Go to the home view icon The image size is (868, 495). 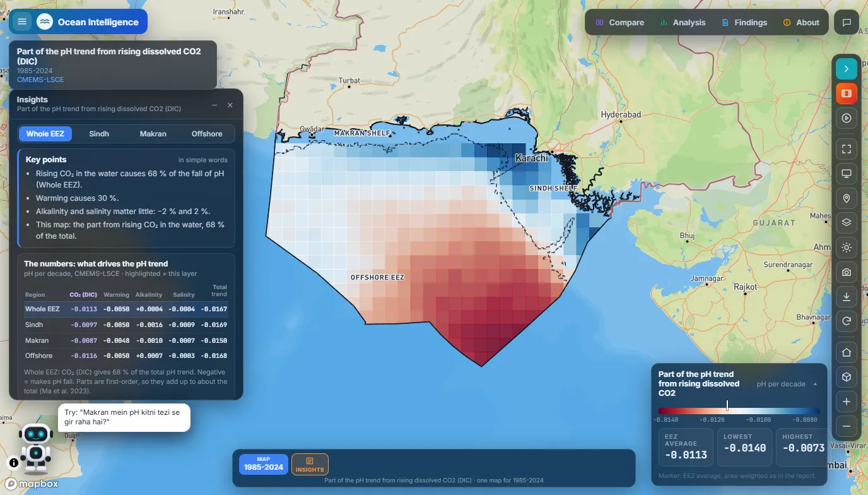coord(847,352)
